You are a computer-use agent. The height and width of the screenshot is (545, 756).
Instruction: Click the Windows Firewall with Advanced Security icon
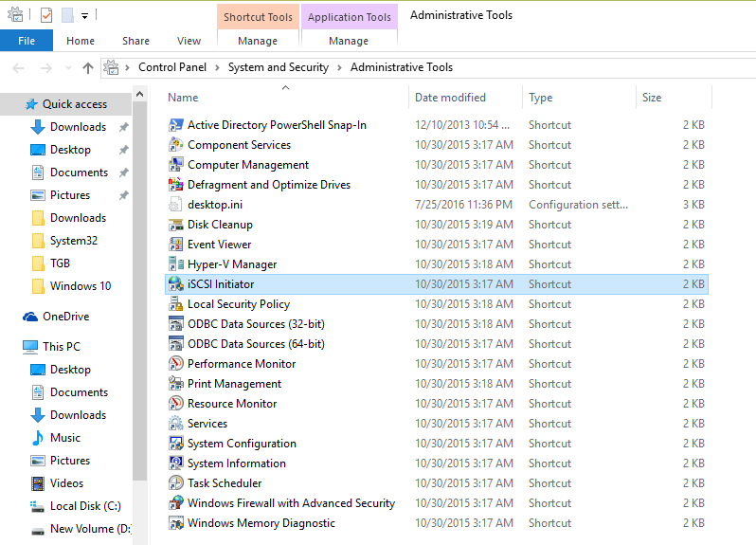[x=175, y=502]
